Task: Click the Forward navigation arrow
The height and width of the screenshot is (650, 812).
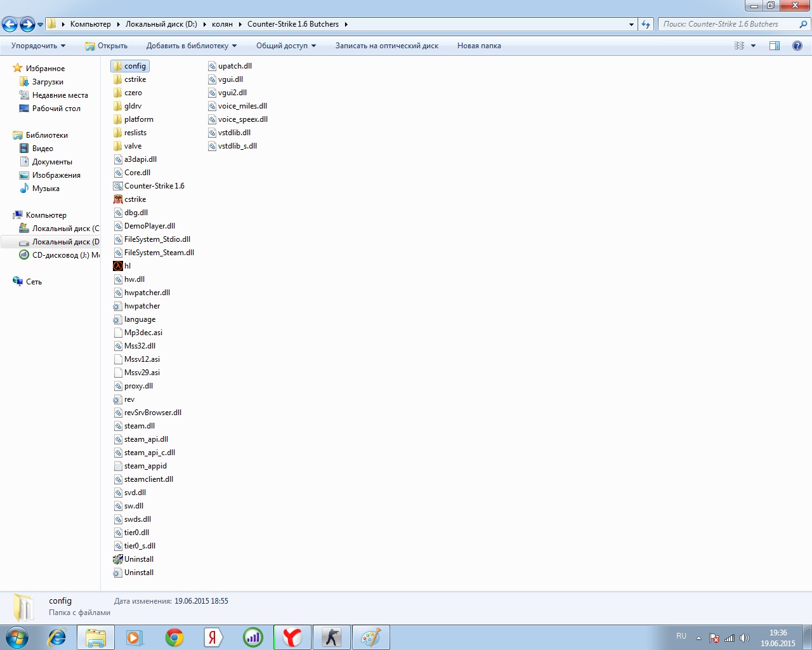Action: coord(27,24)
